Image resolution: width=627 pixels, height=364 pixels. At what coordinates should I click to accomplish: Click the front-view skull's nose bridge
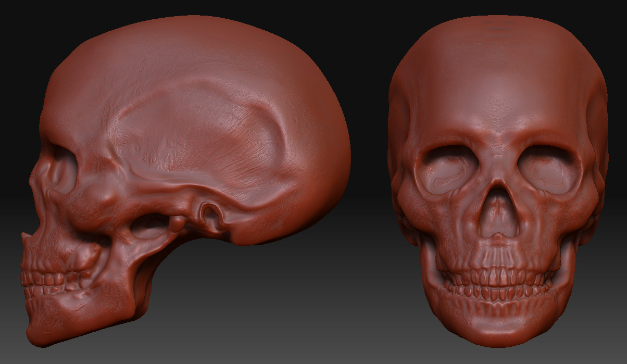(498, 161)
